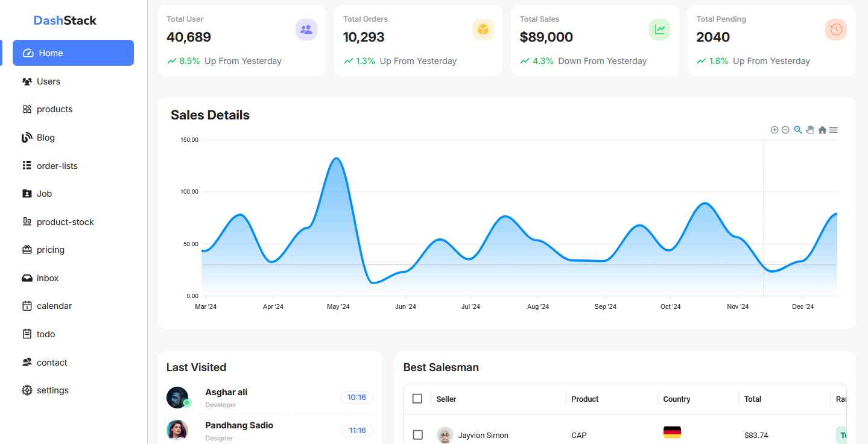Click the 10:16 time badge for Asghar ali
868x444 pixels.
[356, 397]
